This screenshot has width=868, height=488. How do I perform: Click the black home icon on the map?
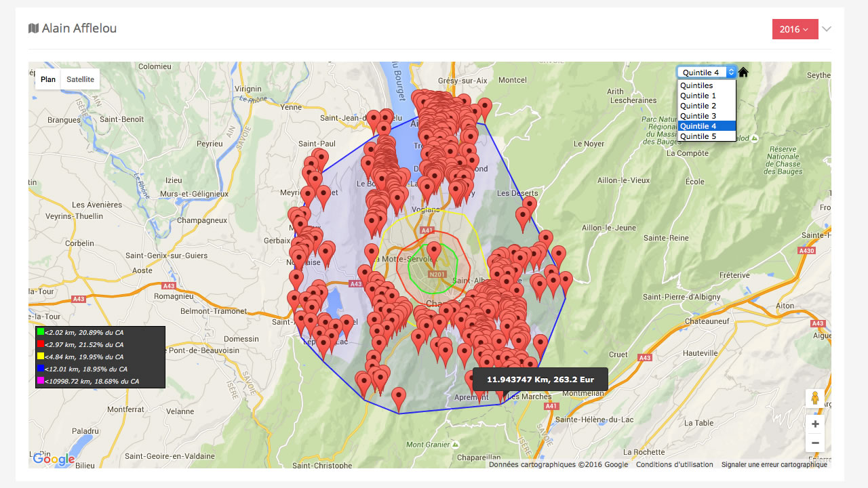[x=743, y=72]
